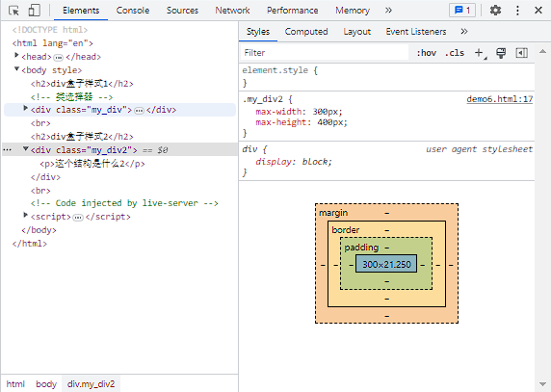Select the closing </body> tag
The image size is (551, 392).
tap(39, 230)
